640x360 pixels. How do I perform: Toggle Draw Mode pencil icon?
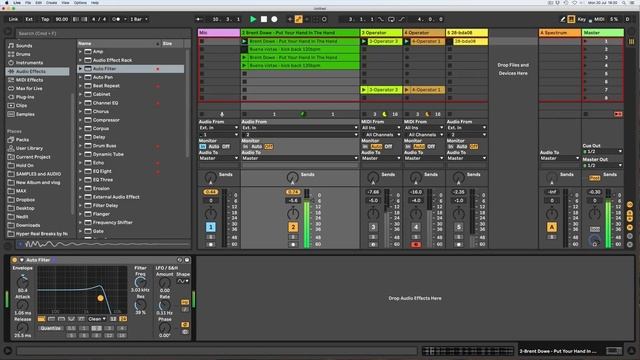pos(562,19)
